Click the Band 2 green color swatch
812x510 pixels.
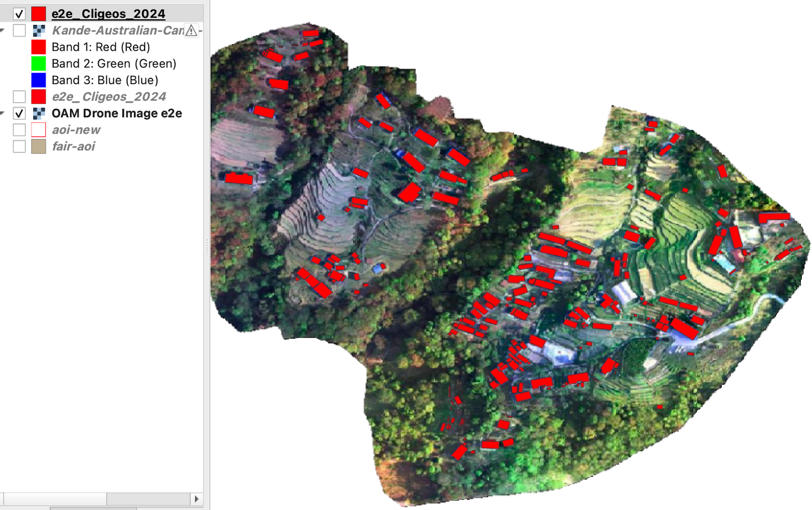pyautogui.click(x=39, y=63)
